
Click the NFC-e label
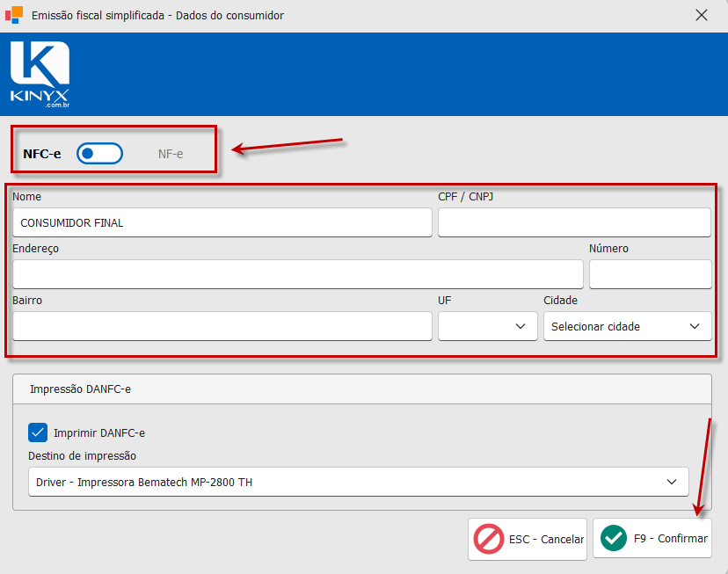42,154
